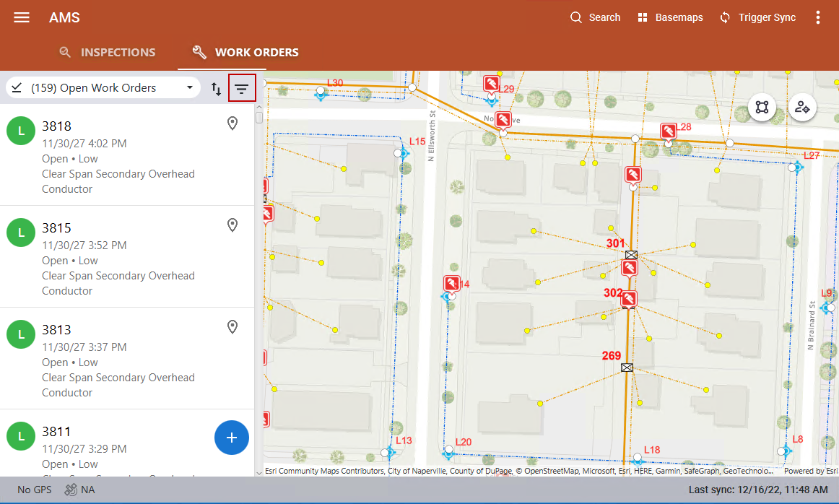The width and height of the screenshot is (839, 504).
Task: Click the work order marker near L14
Action: point(451,284)
